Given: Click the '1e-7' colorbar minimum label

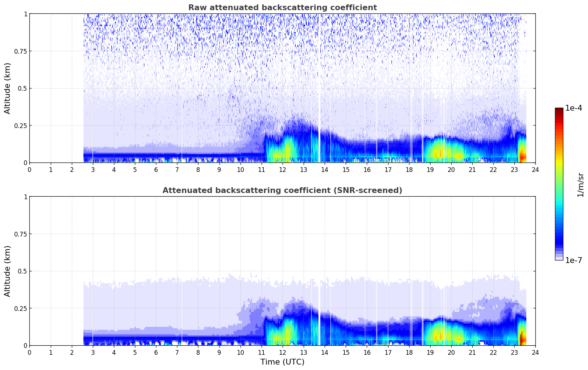Looking at the screenshot, I should coord(573,260).
